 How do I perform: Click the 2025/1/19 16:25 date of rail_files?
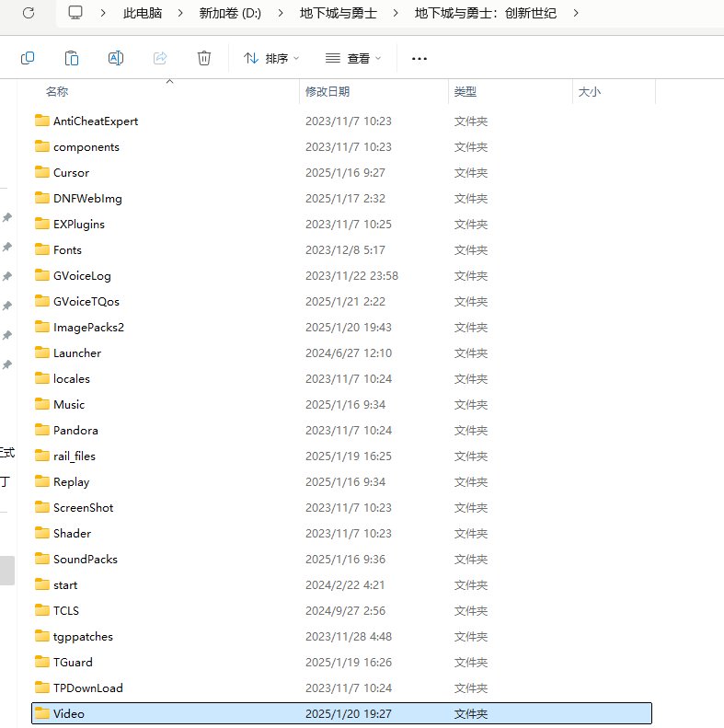point(349,456)
